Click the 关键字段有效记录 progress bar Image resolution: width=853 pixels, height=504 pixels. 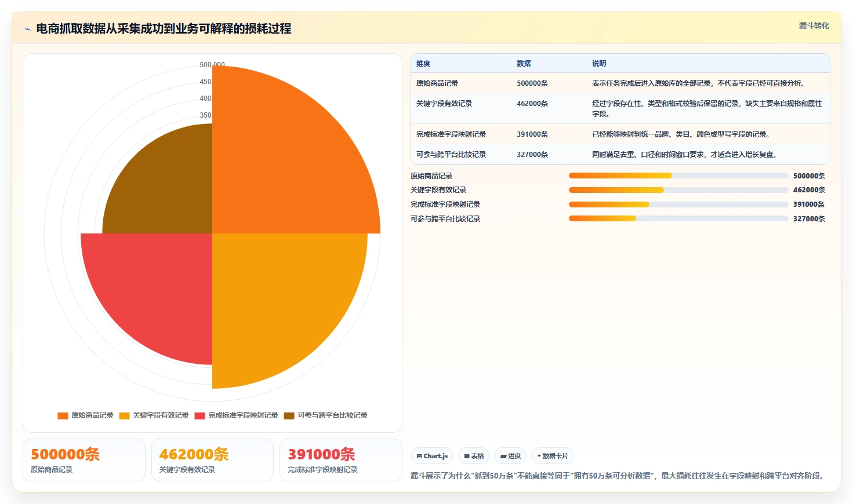click(x=678, y=190)
